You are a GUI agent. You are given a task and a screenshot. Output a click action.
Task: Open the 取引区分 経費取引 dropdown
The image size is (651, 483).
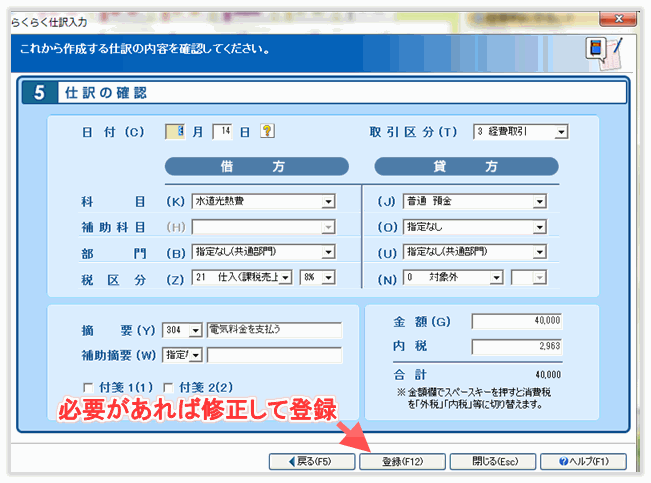(x=561, y=132)
